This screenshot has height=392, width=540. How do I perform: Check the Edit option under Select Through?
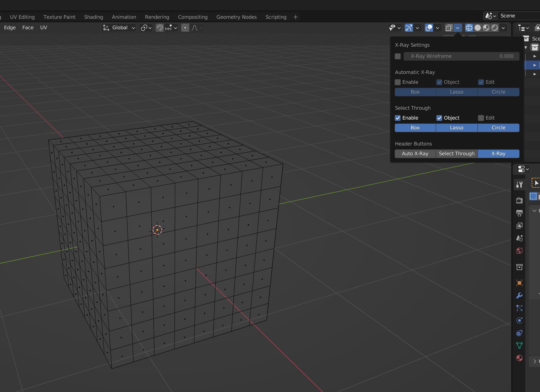tap(481, 118)
